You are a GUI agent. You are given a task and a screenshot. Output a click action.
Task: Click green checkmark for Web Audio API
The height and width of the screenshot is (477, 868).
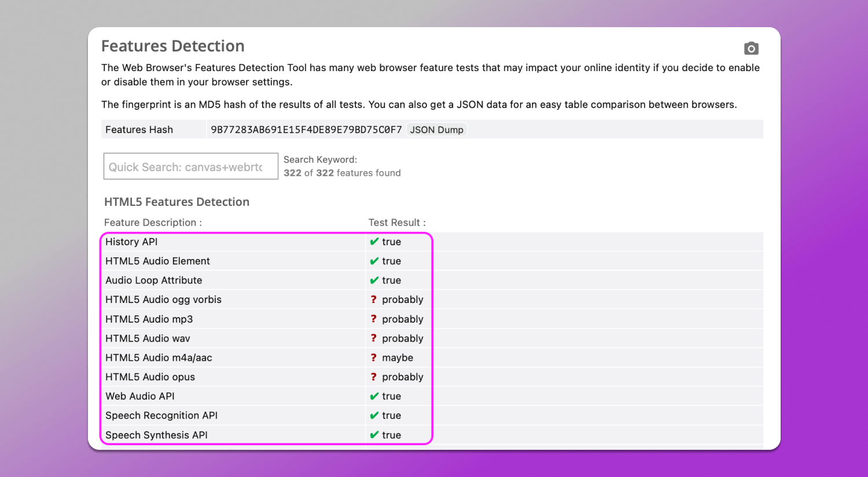[x=374, y=396]
